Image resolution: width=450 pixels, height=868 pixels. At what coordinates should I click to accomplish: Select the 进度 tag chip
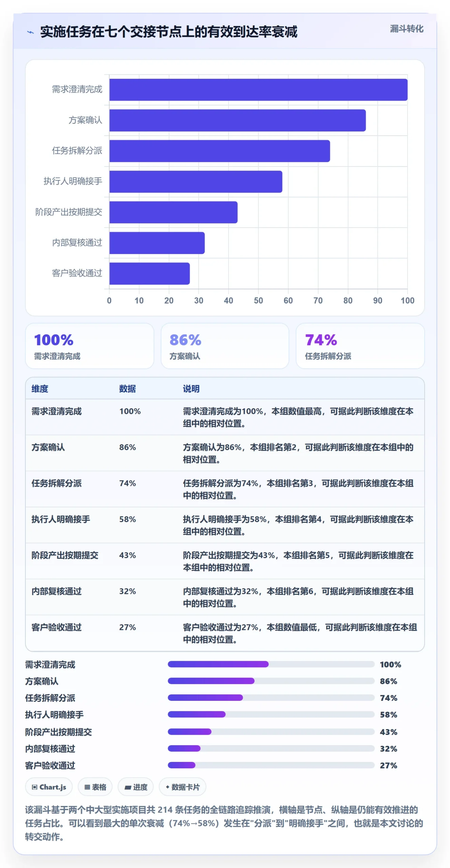[136, 787]
